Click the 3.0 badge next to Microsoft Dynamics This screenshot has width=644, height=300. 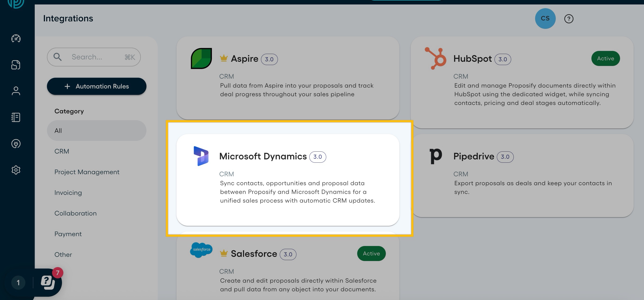click(318, 157)
